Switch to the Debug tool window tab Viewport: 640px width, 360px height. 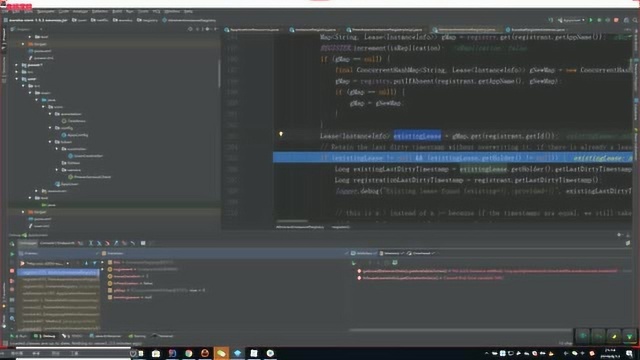click(x=46, y=336)
